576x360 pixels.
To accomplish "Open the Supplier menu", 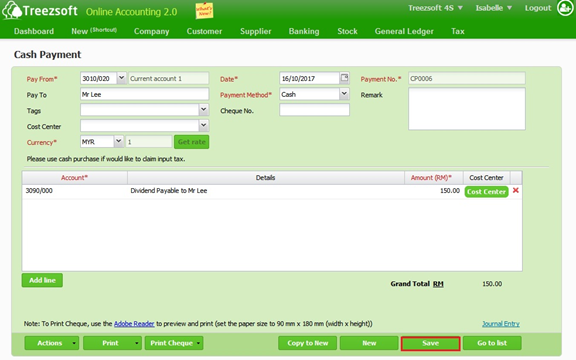I will coord(256,31).
